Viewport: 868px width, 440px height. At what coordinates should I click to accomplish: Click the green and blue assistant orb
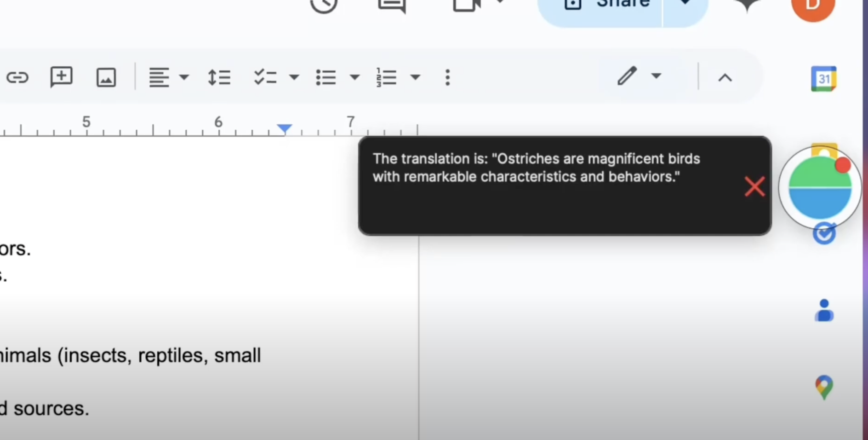820,187
